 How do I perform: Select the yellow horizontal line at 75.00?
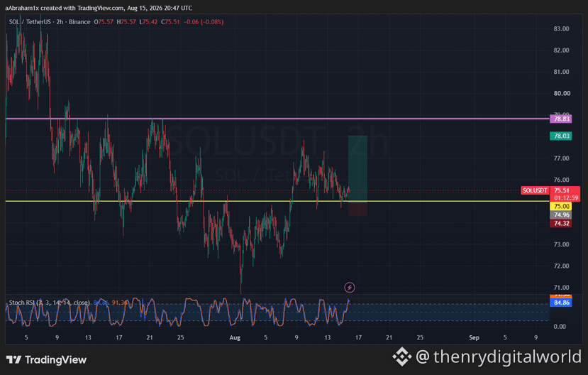tap(277, 201)
